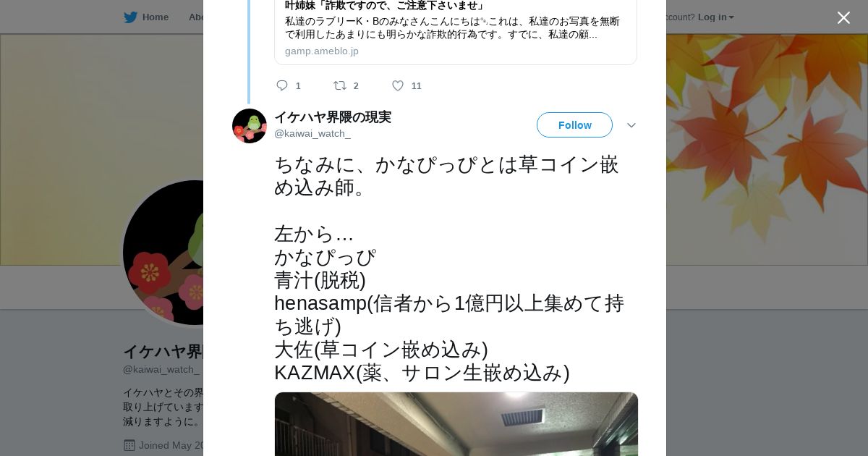Like the tweet with 11 likes
Screen dimensions: 868x456
click(398, 85)
